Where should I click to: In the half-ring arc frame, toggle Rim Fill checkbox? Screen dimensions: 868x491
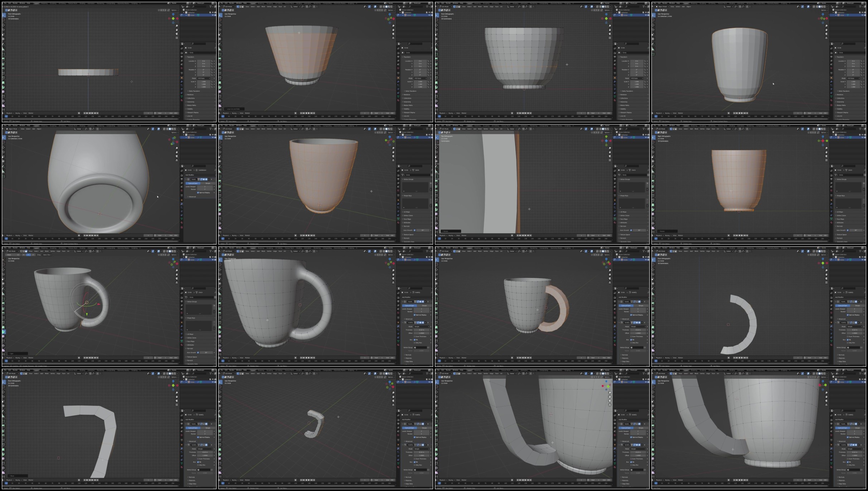[848, 340]
